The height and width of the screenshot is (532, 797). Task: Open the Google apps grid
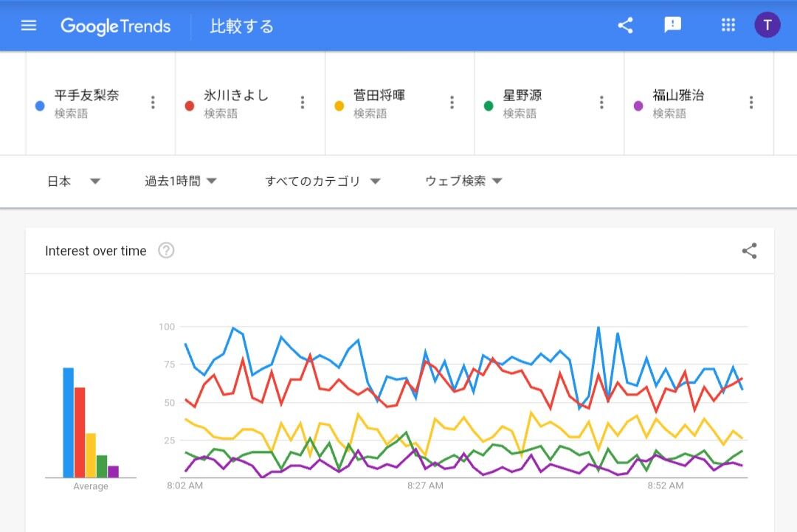click(x=728, y=25)
